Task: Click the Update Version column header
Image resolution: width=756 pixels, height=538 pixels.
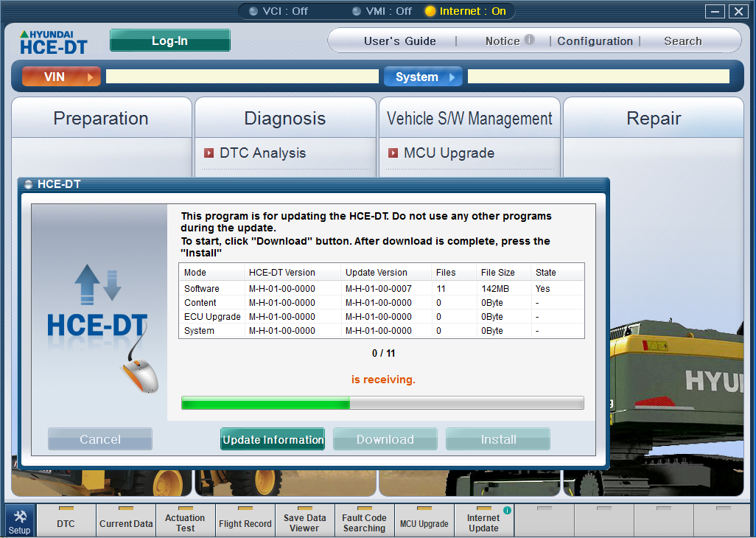Action: (x=385, y=273)
